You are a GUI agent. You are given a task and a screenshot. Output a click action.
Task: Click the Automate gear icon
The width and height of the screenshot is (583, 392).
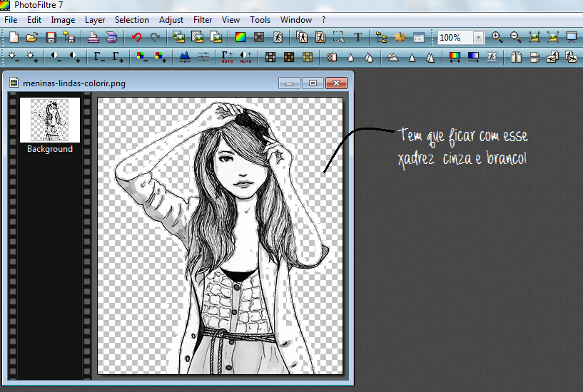(400, 37)
